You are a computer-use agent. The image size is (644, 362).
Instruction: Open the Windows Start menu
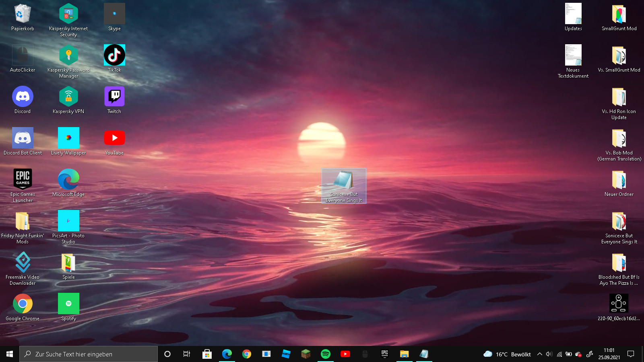pyautogui.click(x=10, y=354)
